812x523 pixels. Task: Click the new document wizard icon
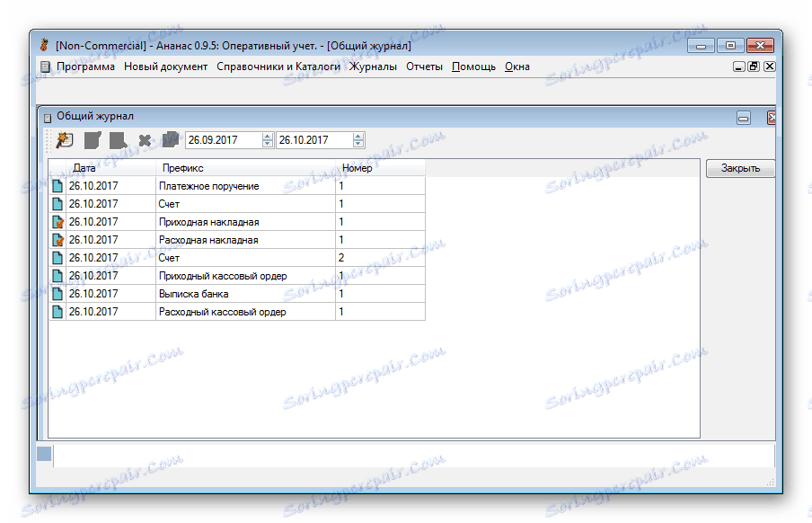(65, 140)
